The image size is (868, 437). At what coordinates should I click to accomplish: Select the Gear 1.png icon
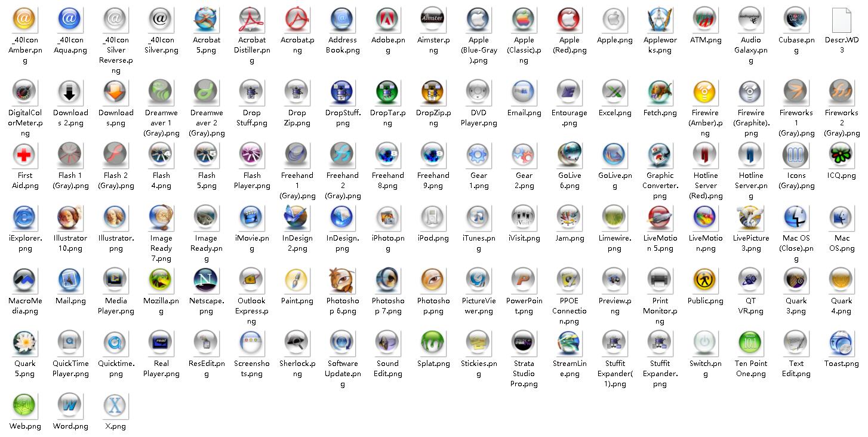coord(478,155)
